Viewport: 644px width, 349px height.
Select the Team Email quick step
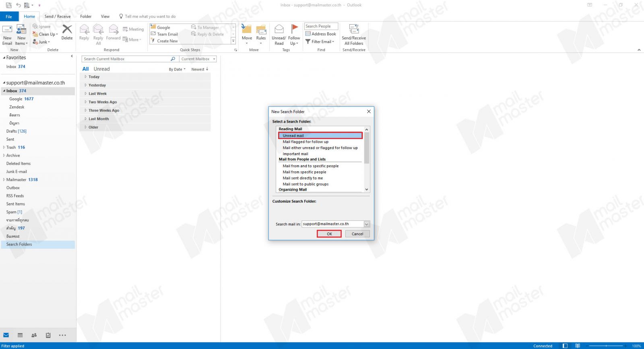[x=164, y=34]
